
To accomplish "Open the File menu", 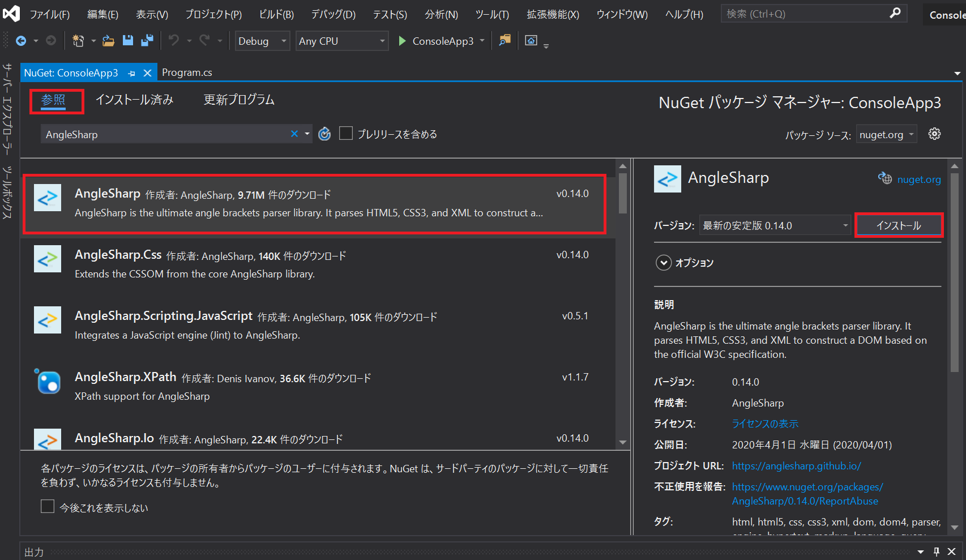I will point(50,14).
